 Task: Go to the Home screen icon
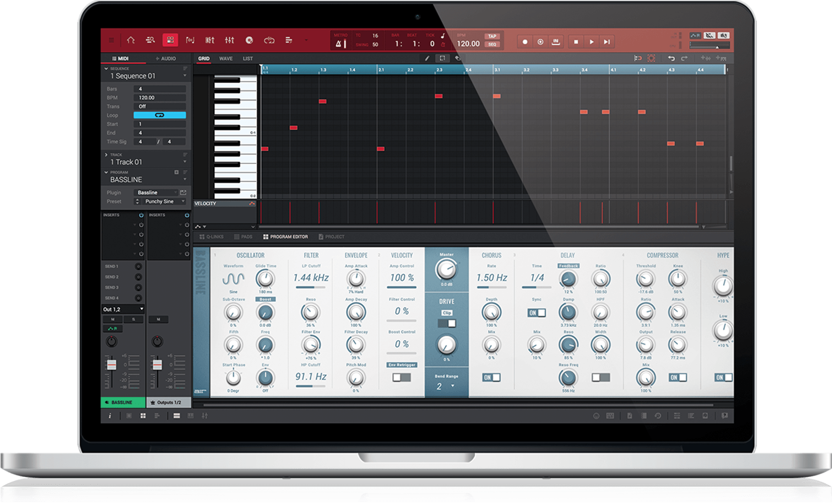(130, 40)
